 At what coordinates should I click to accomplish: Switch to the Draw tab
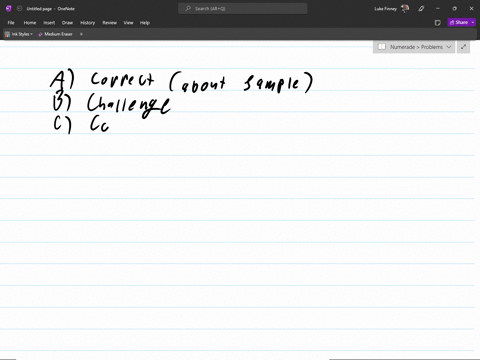click(x=67, y=23)
